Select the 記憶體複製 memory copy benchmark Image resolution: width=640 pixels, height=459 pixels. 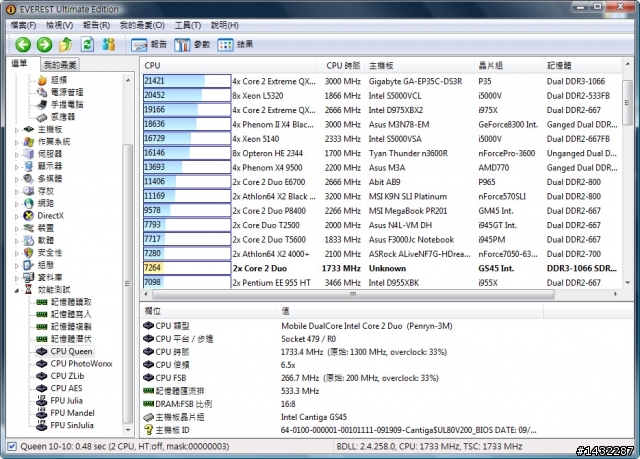tap(71, 326)
